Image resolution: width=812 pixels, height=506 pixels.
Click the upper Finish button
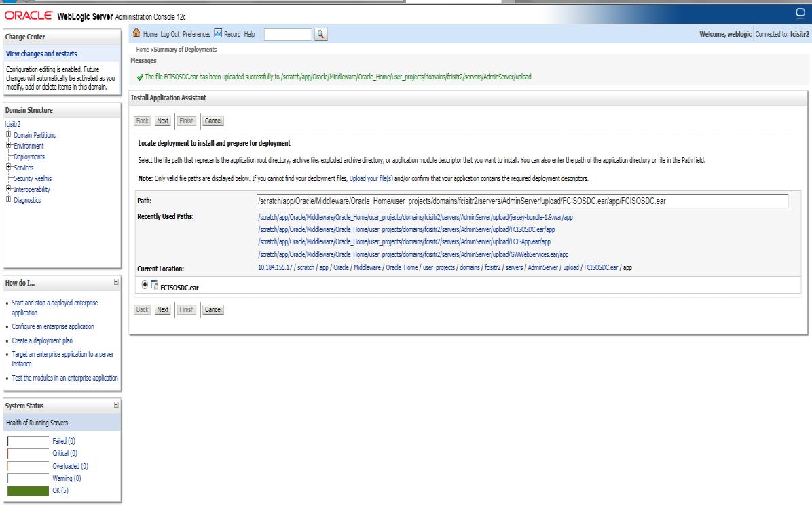[187, 121]
